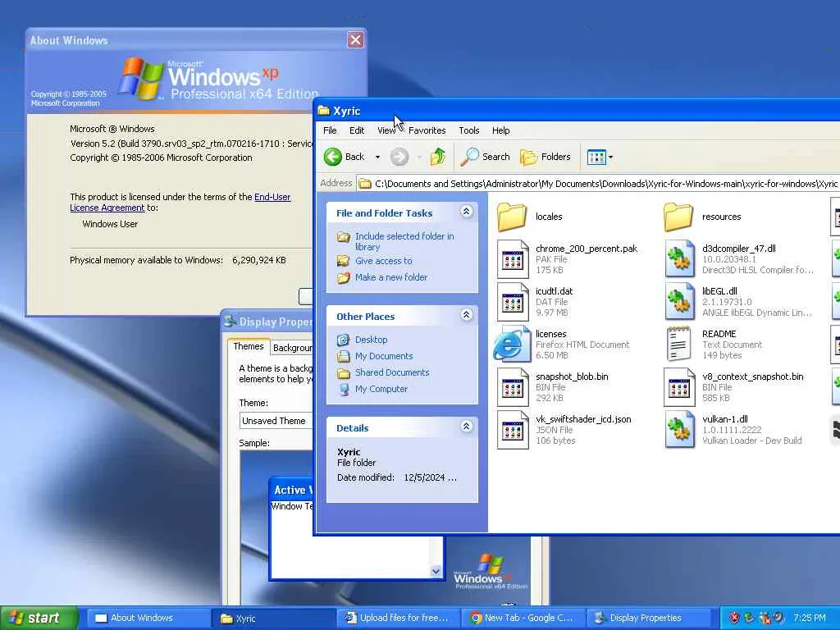Select chrome_200_percent.pak file icon
This screenshot has height=630, width=840.
pos(513,259)
